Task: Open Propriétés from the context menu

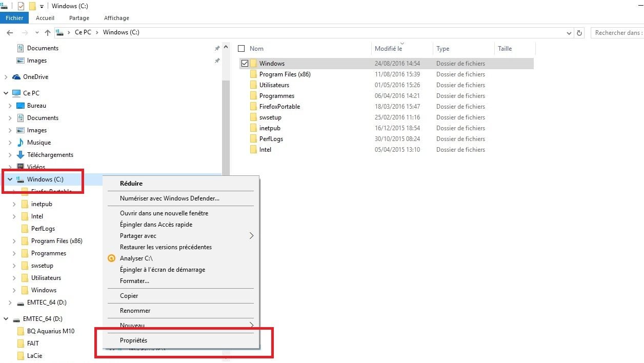Action: coord(133,340)
